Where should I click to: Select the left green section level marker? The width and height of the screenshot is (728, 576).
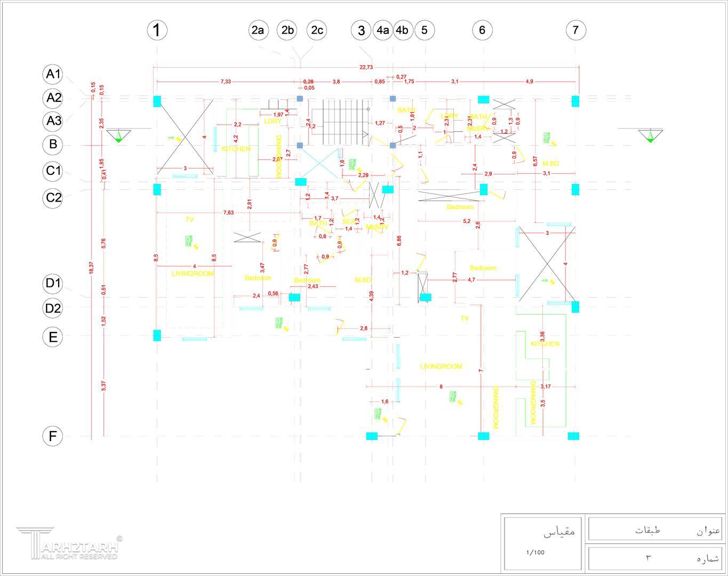[x=118, y=135]
